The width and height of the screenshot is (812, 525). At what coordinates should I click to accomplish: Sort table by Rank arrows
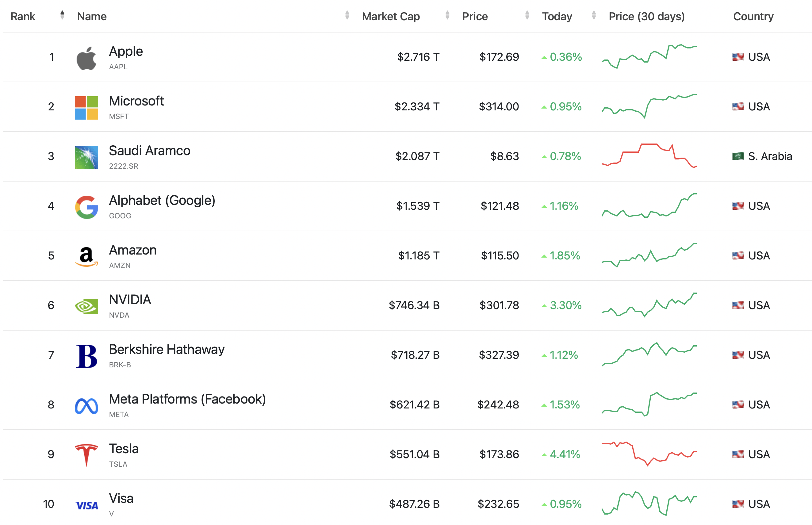point(62,15)
